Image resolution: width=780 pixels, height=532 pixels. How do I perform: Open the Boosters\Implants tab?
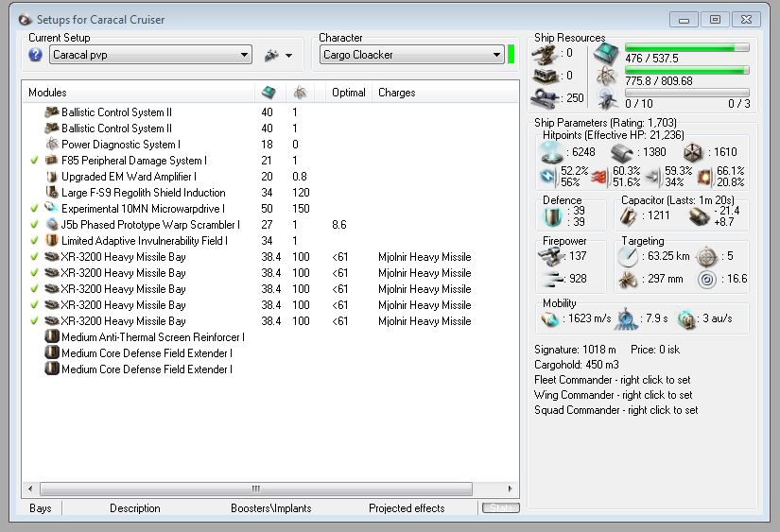(270, 508)
